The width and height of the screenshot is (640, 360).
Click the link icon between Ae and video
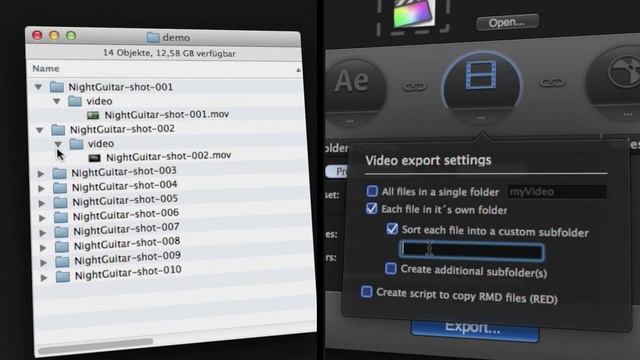tap(414, 86)
